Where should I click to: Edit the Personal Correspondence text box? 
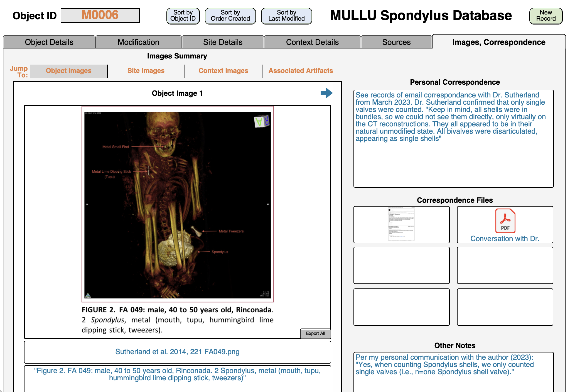point(453,138)
